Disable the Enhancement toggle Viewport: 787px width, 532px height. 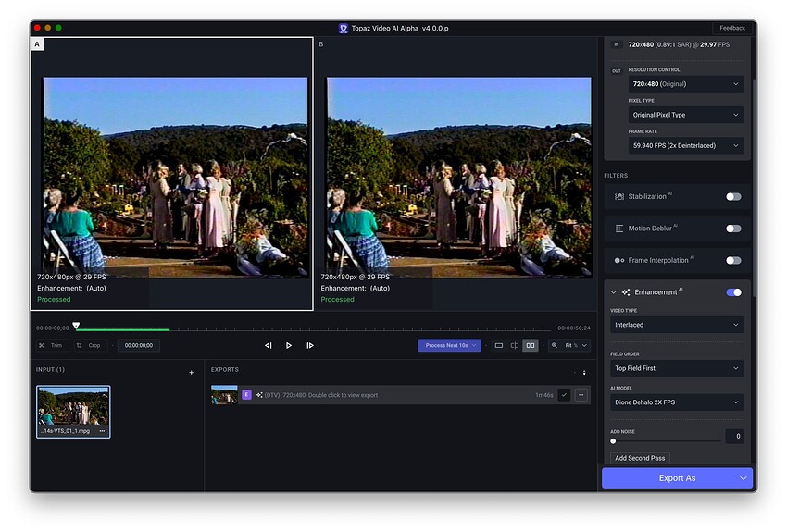coord(733,292)
